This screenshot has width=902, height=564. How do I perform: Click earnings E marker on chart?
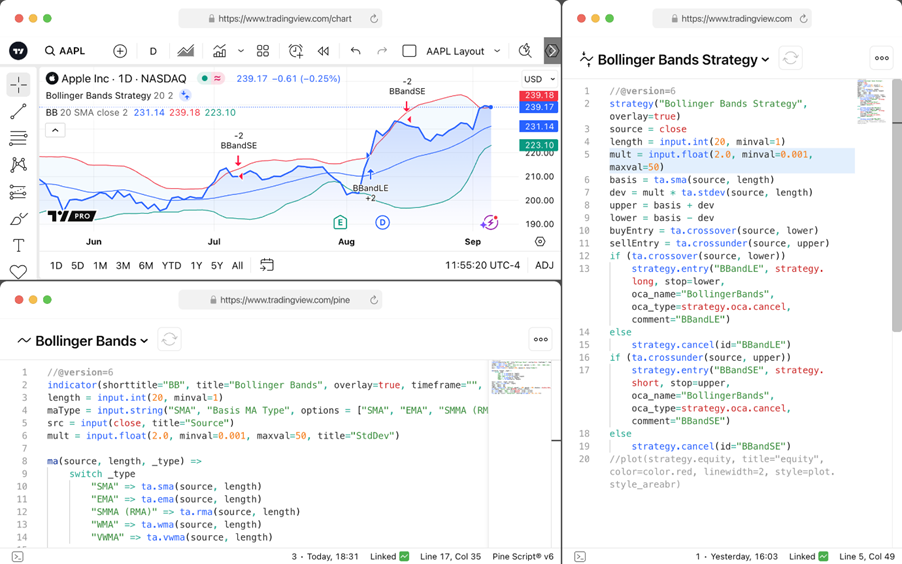(x=340, y=222)
